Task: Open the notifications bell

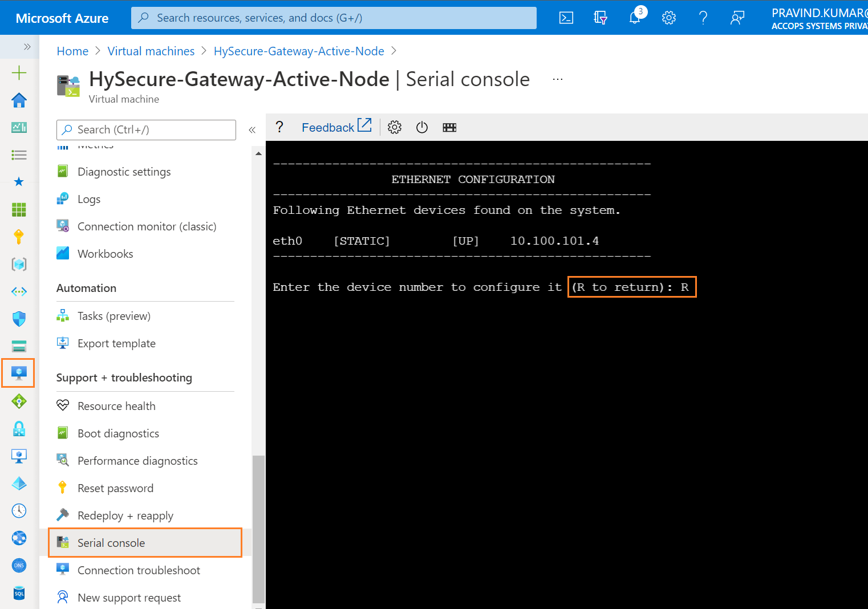Action: (635, 18)
